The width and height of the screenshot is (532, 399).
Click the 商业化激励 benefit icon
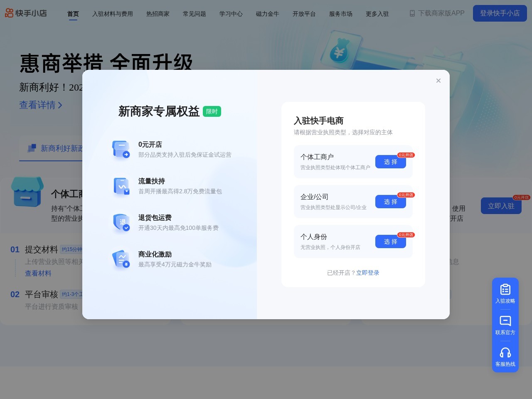tap(121, 259)
